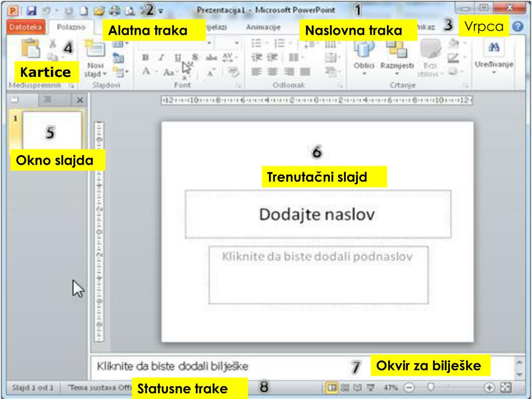
Task: Open PowerPoint Help question mark icon
Action: pyautogui.click(x=518, y=26)
